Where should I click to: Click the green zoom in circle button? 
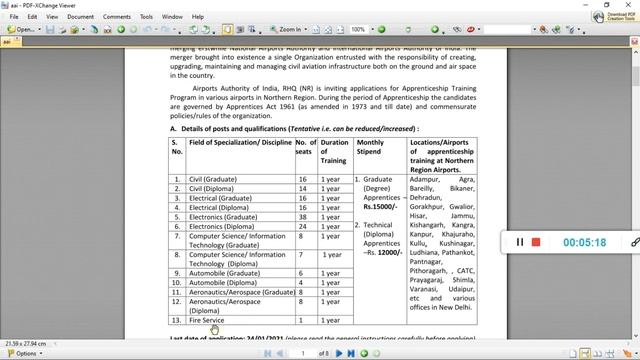(382, 29)
